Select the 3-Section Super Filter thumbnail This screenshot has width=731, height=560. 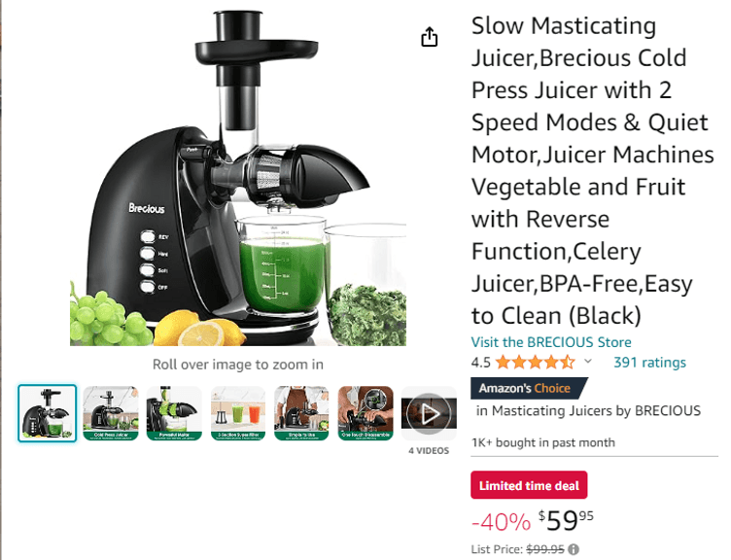point(238,413)
